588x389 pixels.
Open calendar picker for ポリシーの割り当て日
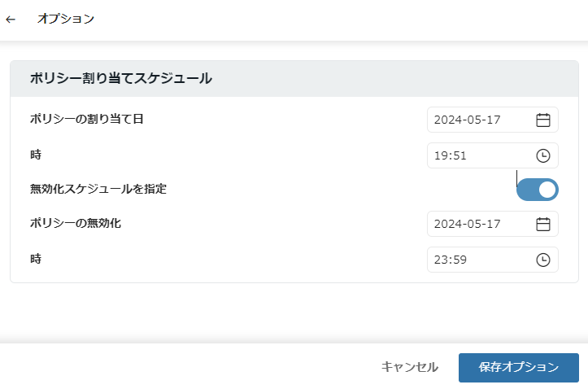click(543, 120)
